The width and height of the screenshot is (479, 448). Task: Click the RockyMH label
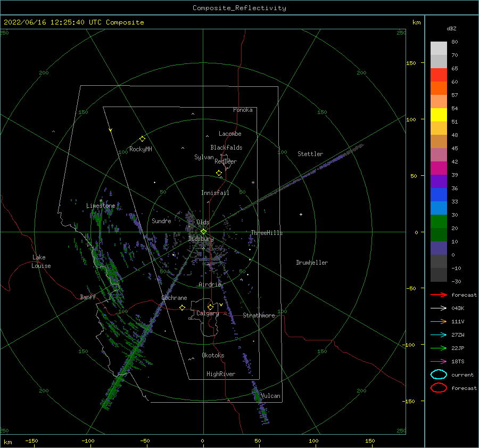[141, 149]
